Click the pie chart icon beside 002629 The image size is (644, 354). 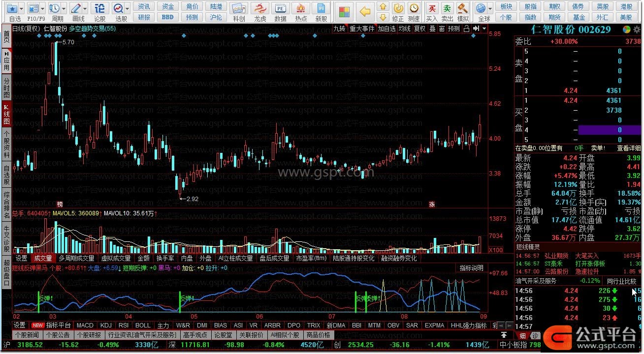tap(627, 29)
